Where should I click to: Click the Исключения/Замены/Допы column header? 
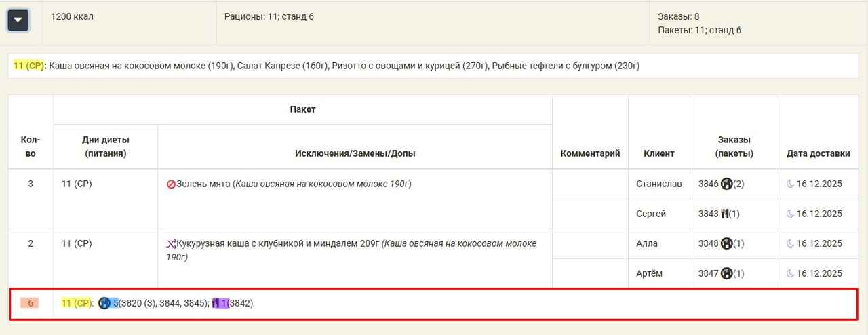(x=355, y=153)
